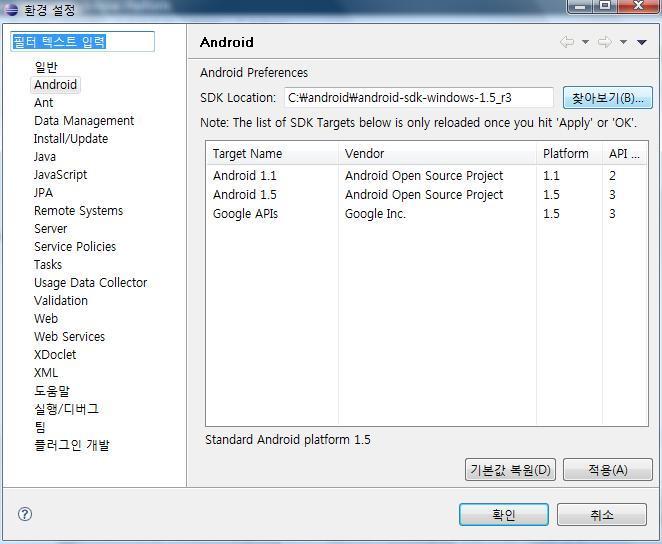The image size is (662, 544).
Task: Click the API column header
Action: tap(625, 154)
